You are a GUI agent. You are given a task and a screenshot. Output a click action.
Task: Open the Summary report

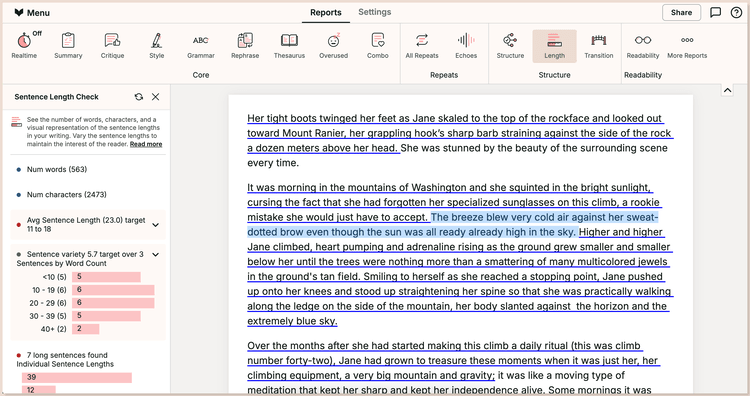68,46
